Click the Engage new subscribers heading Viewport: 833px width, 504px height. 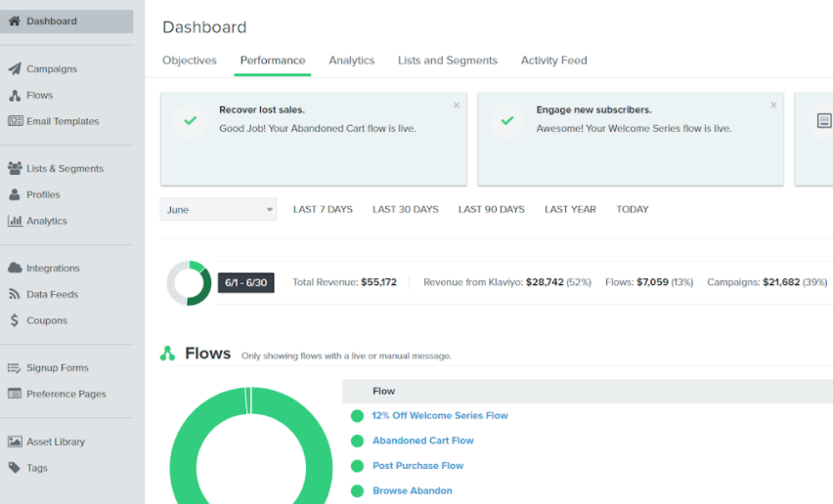[593, 109]
